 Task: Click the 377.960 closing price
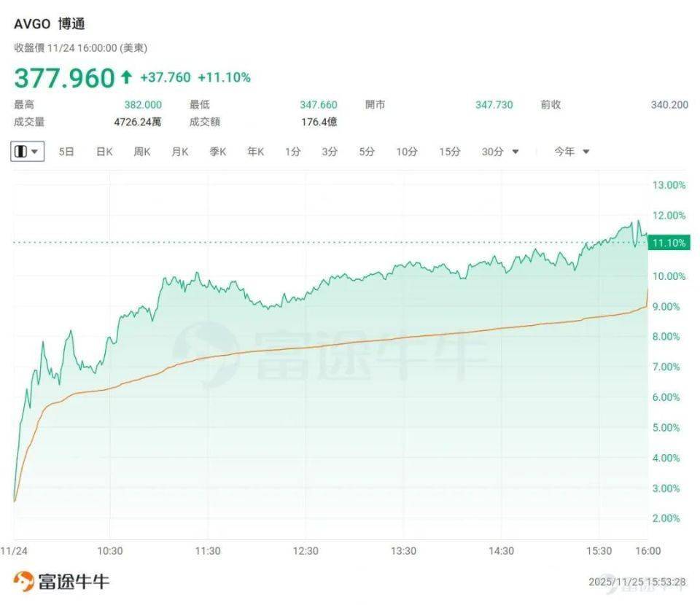pyautogui.click(x=64, y=77)
